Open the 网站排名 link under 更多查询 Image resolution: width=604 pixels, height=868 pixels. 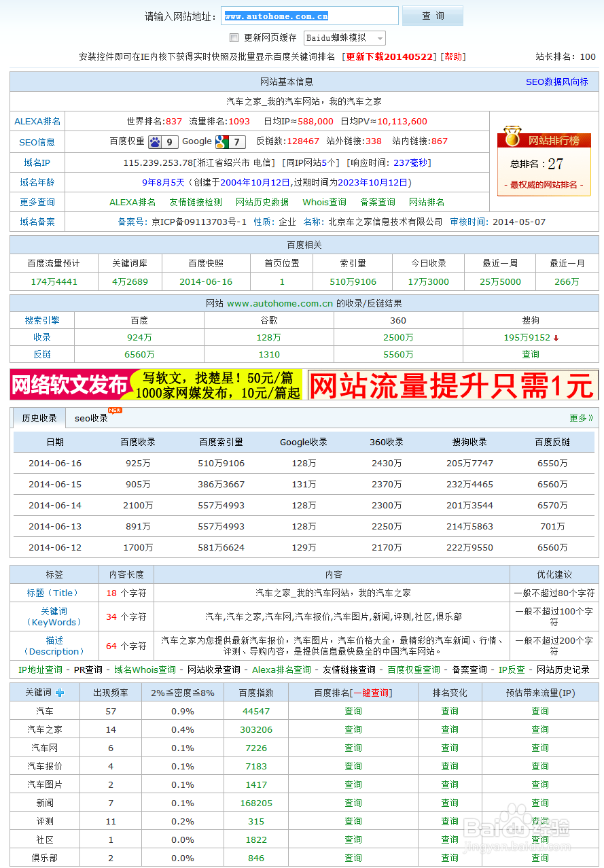pos(427,202)
